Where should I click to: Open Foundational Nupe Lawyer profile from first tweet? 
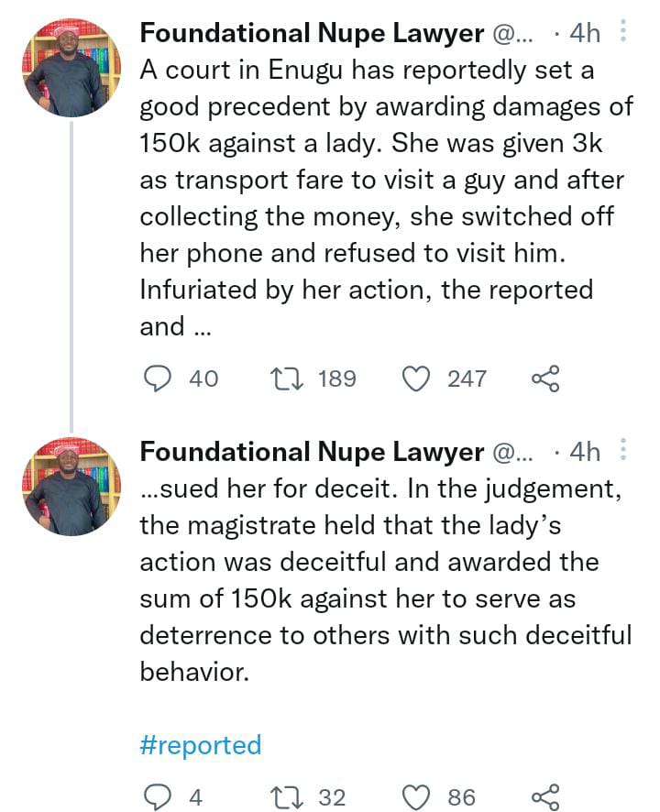pyautogui.click(x=312, y=34)
